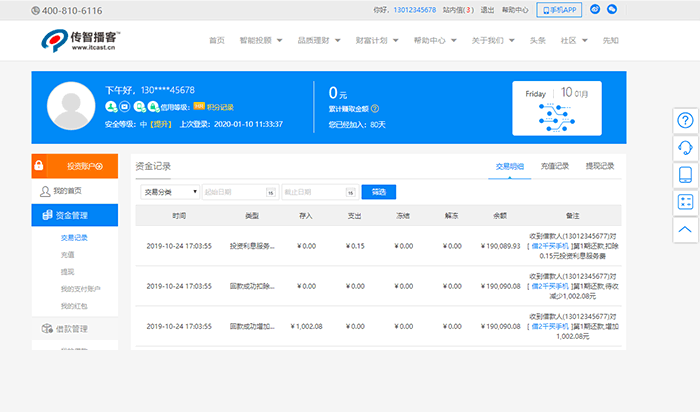Click the customer service headset icon
The image size is (700, 412).
tap(685, 147)
